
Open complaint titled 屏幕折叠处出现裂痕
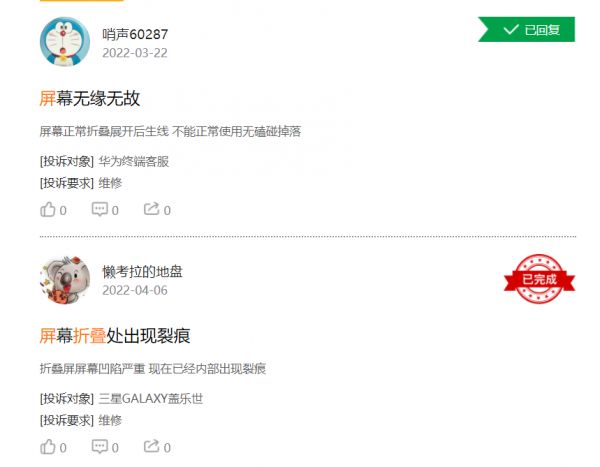115,336
